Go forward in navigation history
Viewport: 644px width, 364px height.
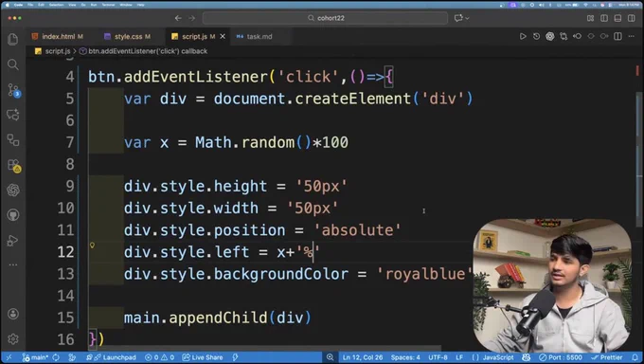(192, 18)
